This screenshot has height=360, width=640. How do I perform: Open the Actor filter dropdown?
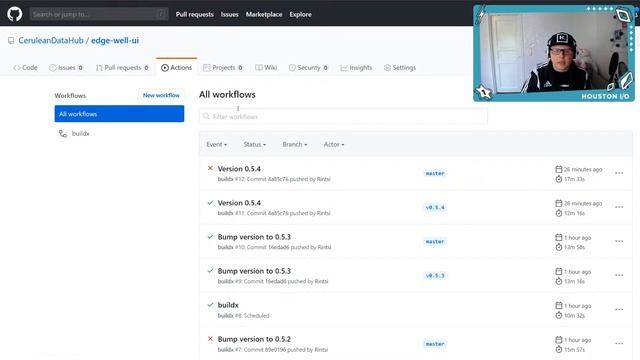tap(333, 144)
